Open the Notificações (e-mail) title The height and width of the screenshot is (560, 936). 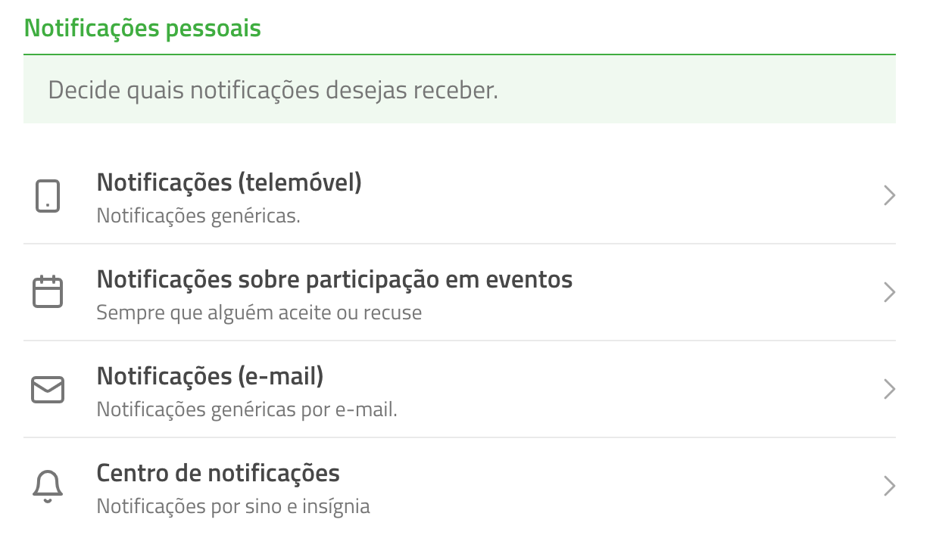coord(211,376)
